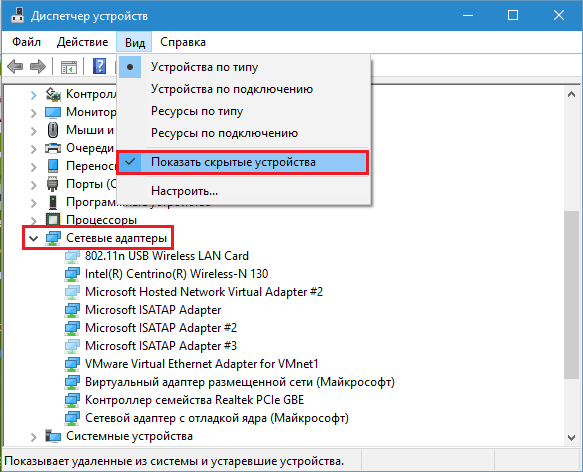Open the Действие menu
Screen dimensions: 583x472
coord(83,42)
